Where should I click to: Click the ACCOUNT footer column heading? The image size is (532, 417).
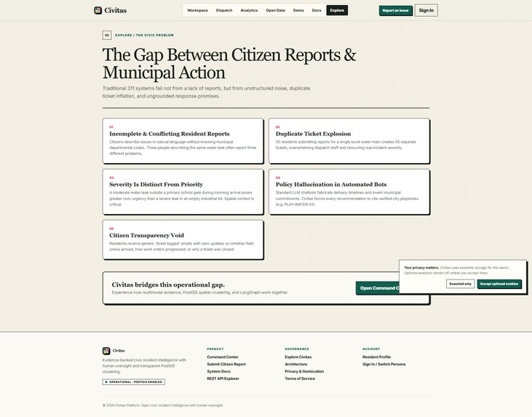(371, 349)
